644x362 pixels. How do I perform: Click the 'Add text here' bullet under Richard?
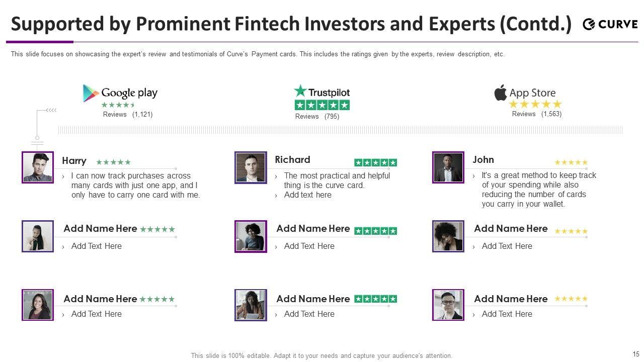coord(307,195)
